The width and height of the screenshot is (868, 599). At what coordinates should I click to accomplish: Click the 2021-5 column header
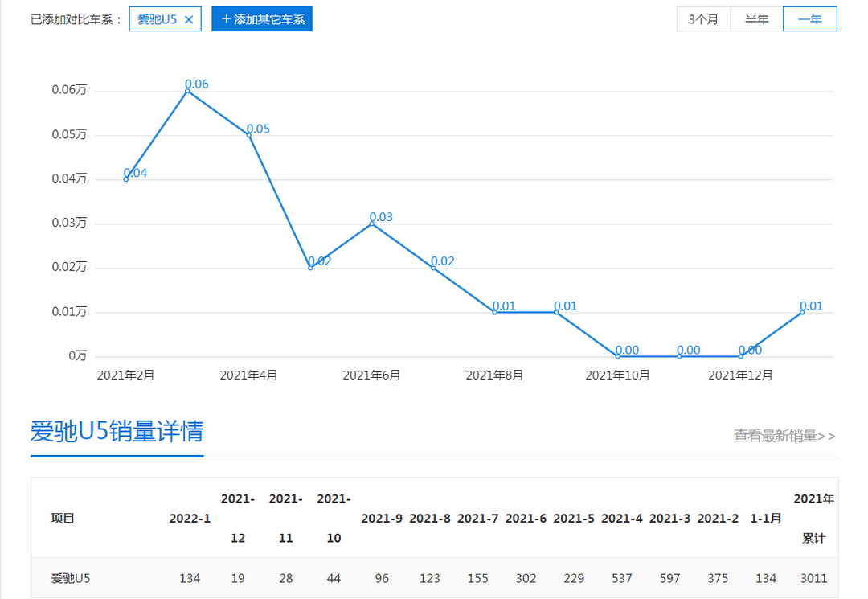point(574,518)
